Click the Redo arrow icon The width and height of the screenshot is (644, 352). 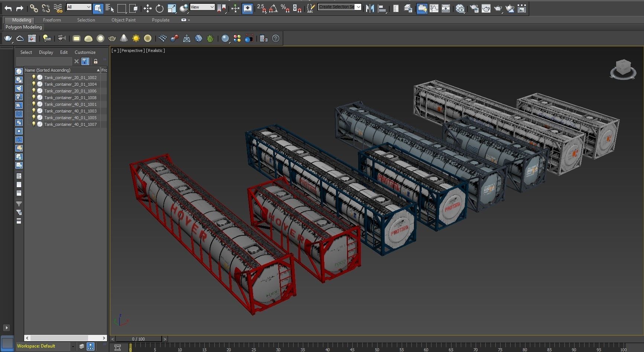[x=20, y=8]
